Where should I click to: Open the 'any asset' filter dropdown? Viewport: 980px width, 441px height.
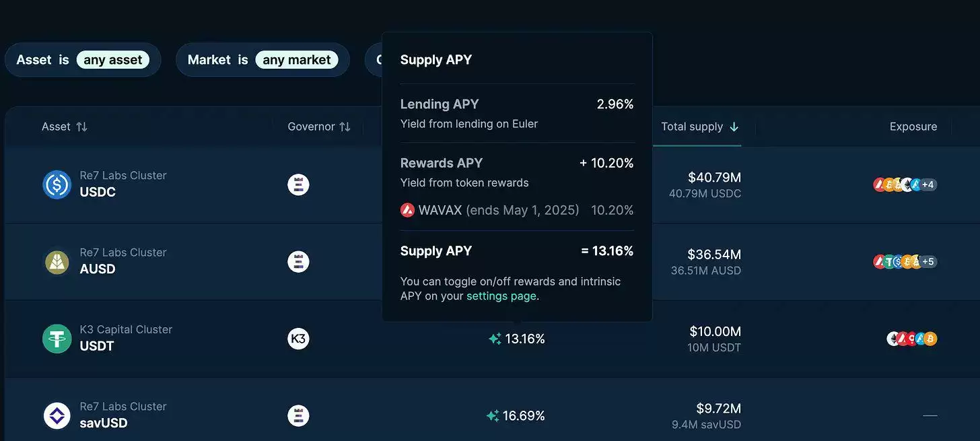(x=112, y=60)
